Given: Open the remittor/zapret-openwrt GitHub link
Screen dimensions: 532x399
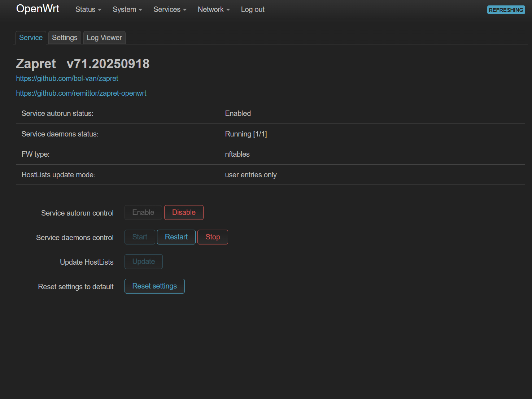Looking at the screenshot, I should click(81, 93).
